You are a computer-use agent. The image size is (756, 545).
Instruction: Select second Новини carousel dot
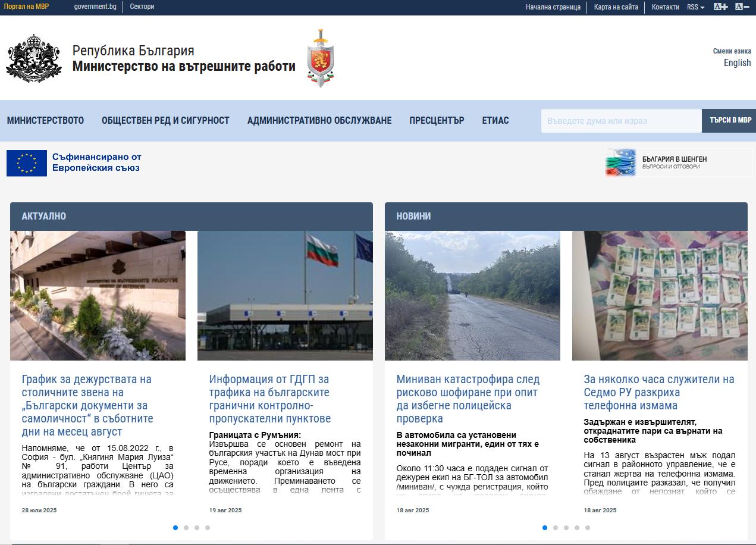tap(556, 528)
